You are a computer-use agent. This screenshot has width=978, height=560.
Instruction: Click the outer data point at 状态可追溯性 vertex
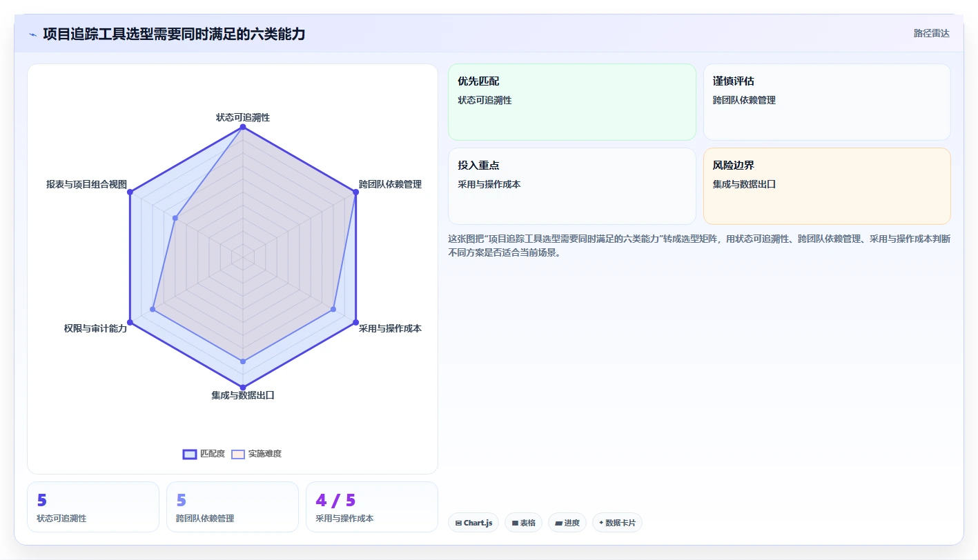[x=243, y=127]
